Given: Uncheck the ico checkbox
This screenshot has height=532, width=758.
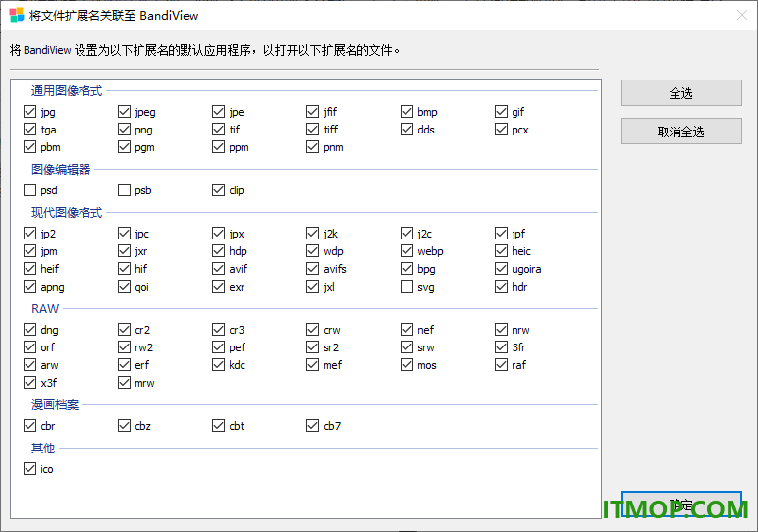Looking at the screenshot, I should 30,469.
